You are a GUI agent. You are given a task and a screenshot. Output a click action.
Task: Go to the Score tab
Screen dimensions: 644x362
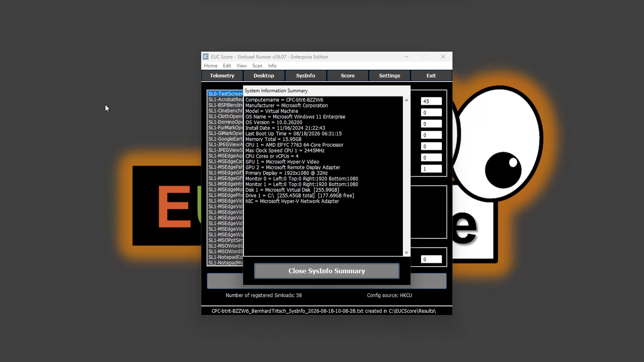pos(348,76)
